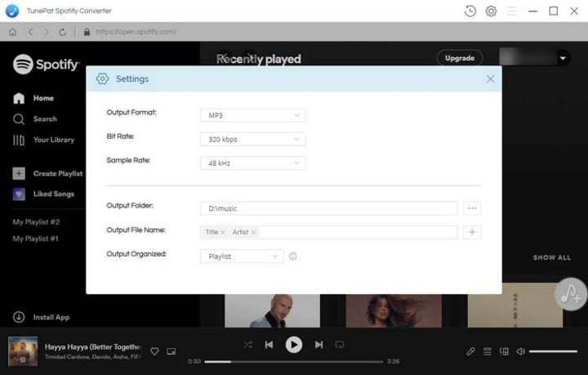This screenshot has width=588, height=375.
Task: Toggle repeat mode
Action: pyautogui.click(x=340, y=345)
